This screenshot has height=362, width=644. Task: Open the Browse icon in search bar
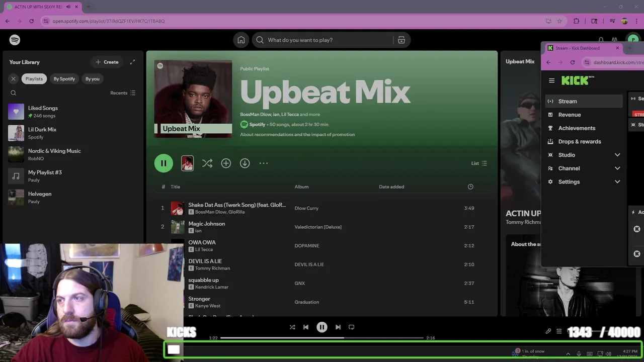[x=401, y=40]
